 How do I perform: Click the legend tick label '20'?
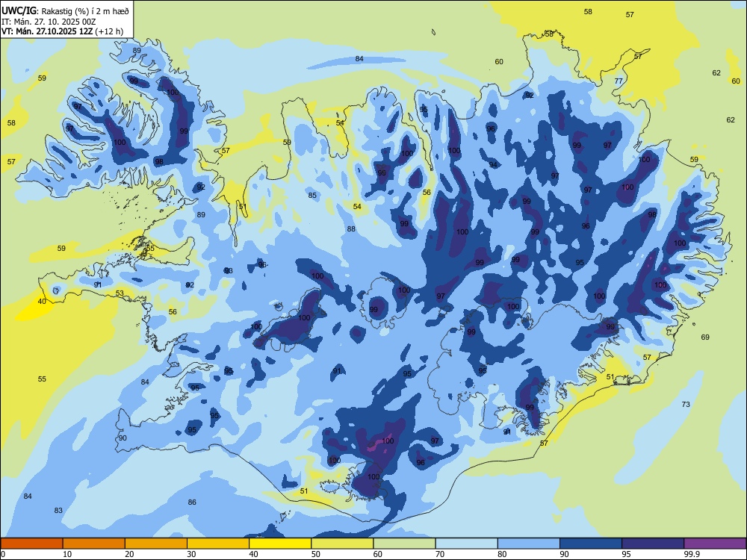tap(129, 554)
